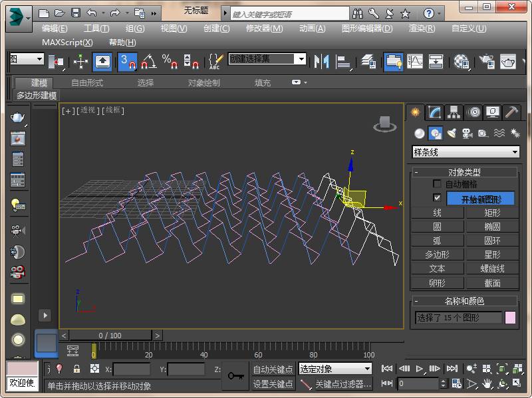Switch to the 自由形式 ribbon tab
This screenshot has height=398, width=532.
[87, 83]
